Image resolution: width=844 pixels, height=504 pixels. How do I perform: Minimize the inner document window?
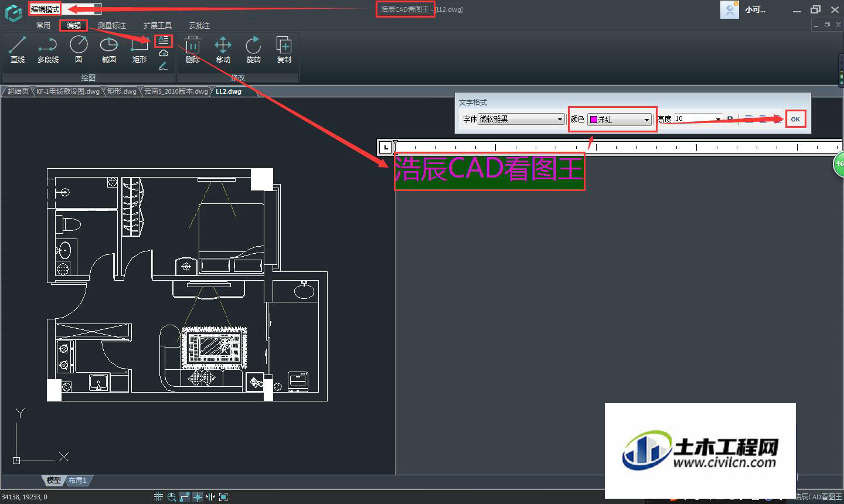pos(816,25)
